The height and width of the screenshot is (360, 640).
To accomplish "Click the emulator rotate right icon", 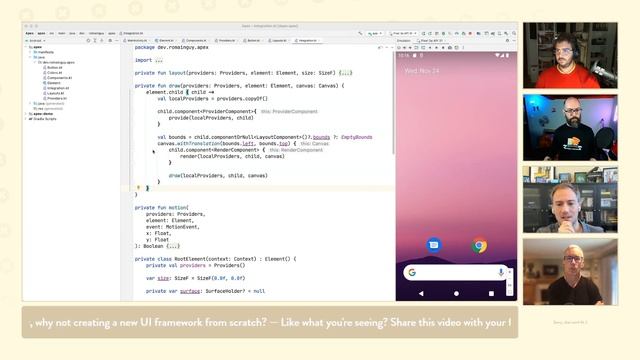I will point(423,47).
